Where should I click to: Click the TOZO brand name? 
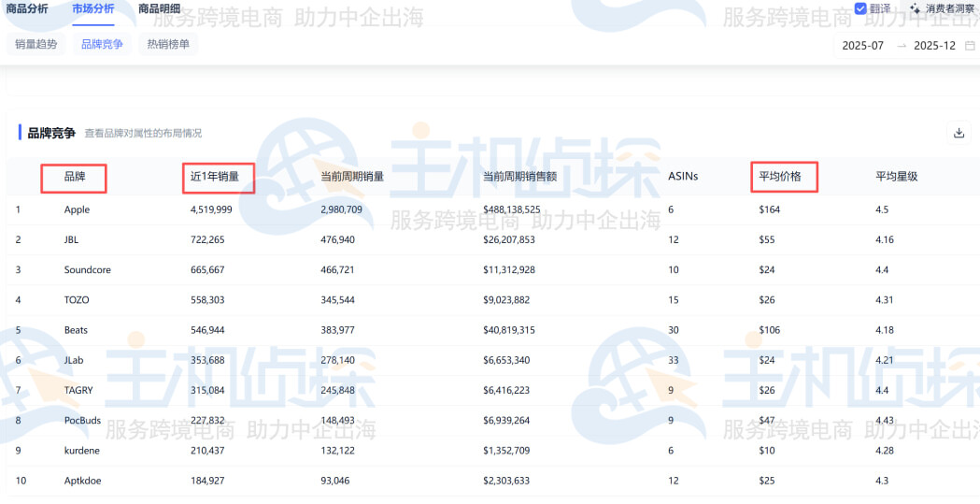pyautogui.click(x=77, y=300)
